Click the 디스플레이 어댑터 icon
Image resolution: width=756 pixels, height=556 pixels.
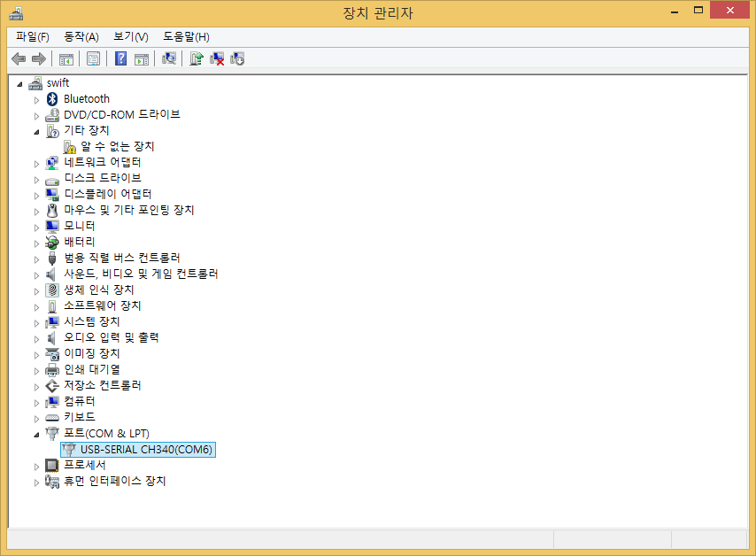pyautogui.click(x=52, y=195)
